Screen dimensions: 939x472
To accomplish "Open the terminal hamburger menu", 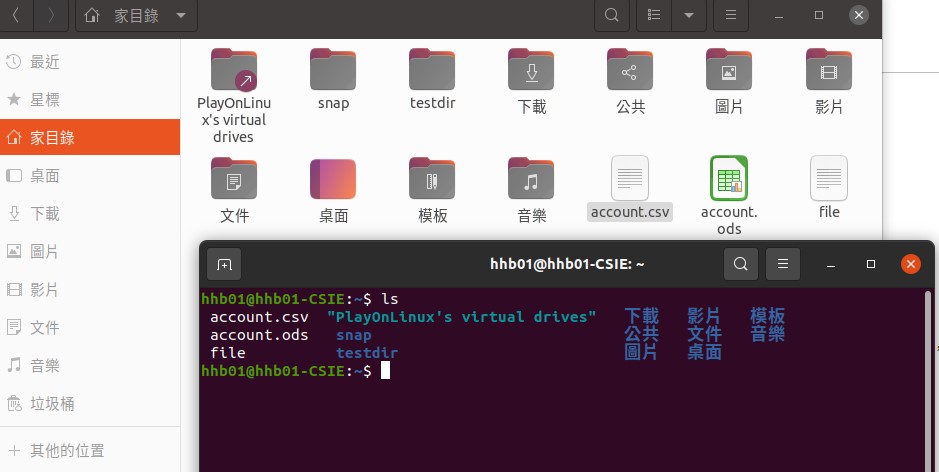I will [x=783, y=264].
